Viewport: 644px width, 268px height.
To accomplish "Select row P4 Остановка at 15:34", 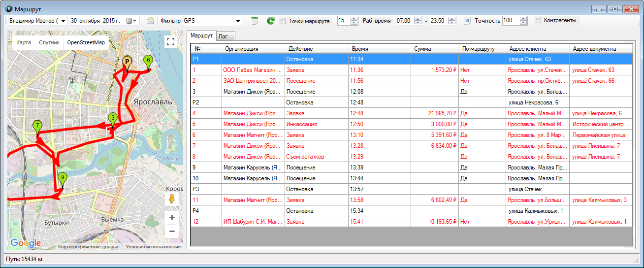I will (x=412, y=211).
